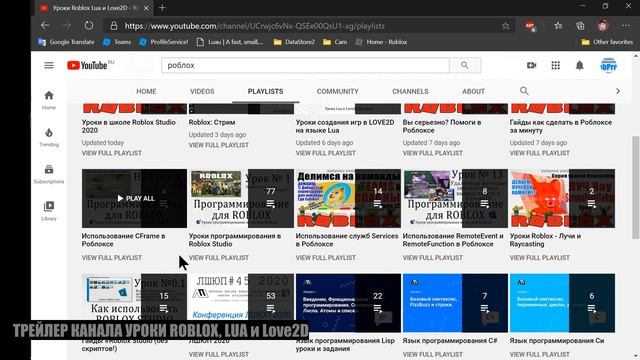
Task: View full playlist under Уроки в школе Roblox Studio
Action: point(111,153)
